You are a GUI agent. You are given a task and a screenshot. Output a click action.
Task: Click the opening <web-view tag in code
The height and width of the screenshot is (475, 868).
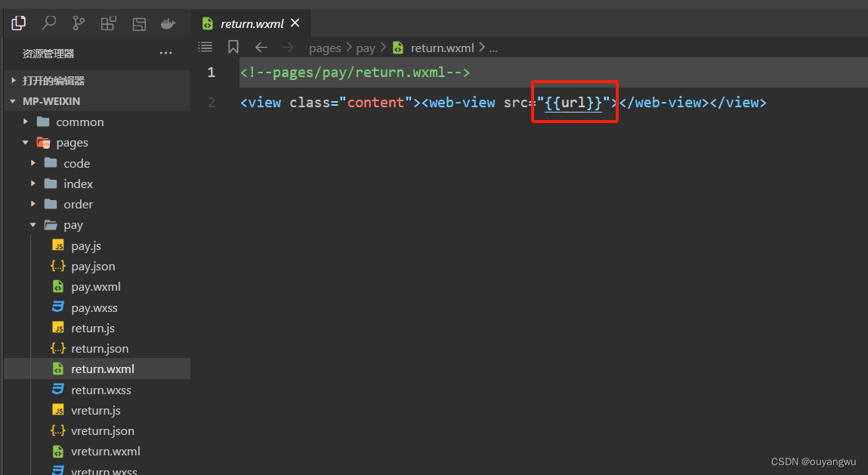click(x=459, y=103)
